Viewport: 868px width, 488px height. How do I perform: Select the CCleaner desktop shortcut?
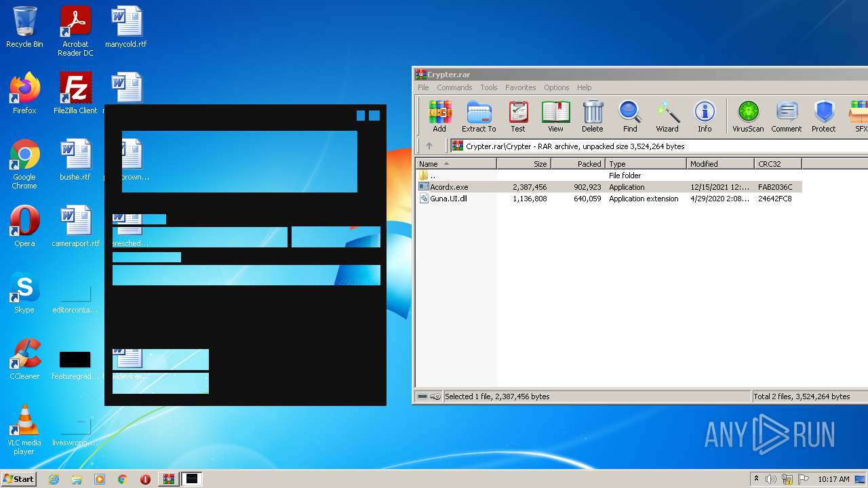(24, 359)
